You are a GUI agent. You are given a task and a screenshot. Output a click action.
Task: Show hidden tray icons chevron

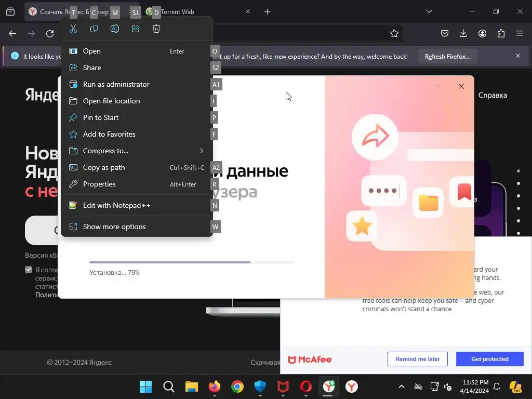coord(402,387)
